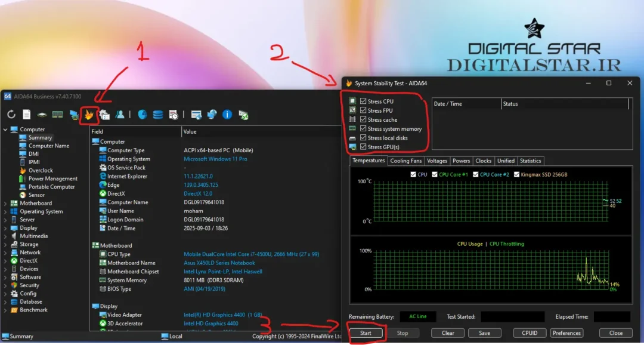Disable the Stress GPU(s) checkbox
The height and width of the screenshot is (345, 644).
point(363,147)
